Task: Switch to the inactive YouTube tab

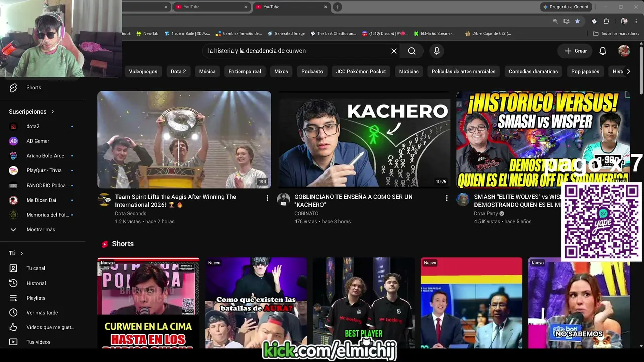Action: (x=211, y=7)
